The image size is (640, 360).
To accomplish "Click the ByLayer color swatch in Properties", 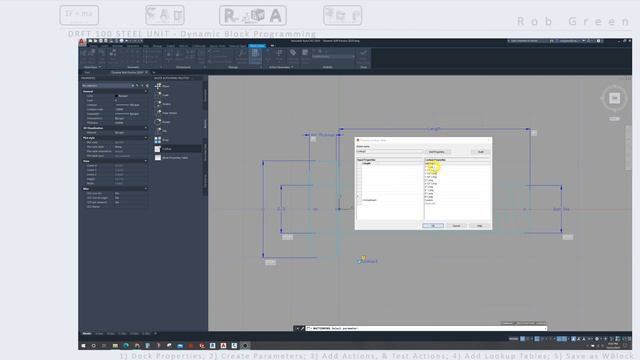I will 117,96.
